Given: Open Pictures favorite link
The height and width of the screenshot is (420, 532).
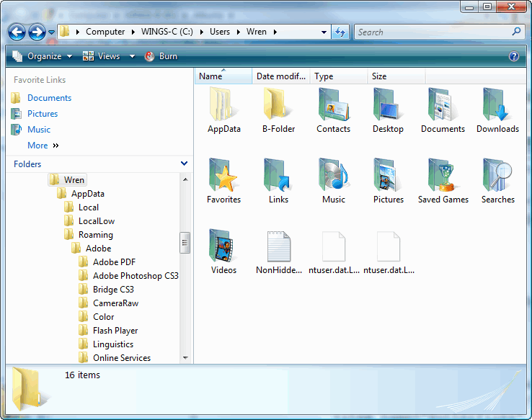Looking at the screenshot, I should (43, 114).
